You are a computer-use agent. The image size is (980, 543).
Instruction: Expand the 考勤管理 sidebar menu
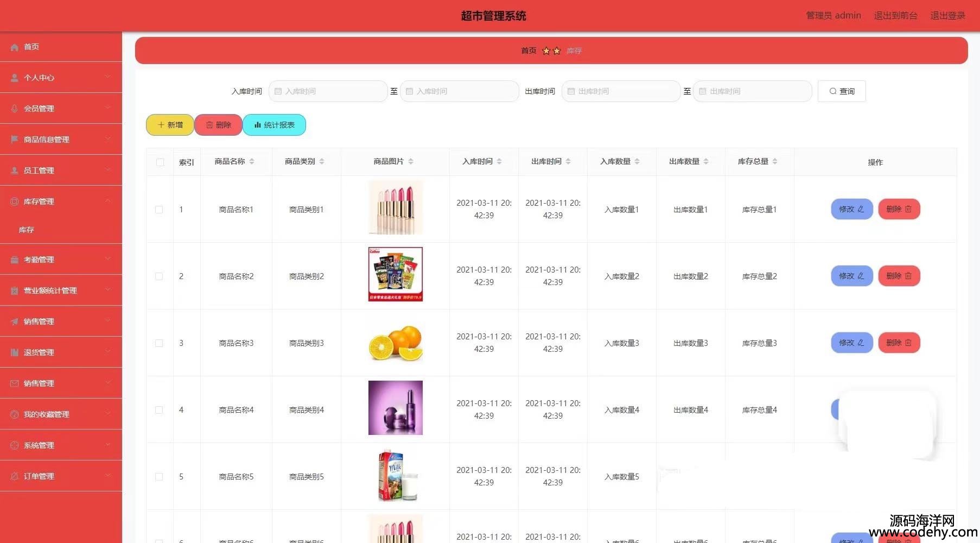tap(61, 260)
